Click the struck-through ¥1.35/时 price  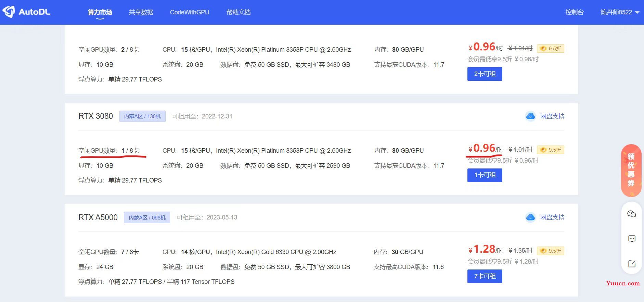tap(520, 251)
